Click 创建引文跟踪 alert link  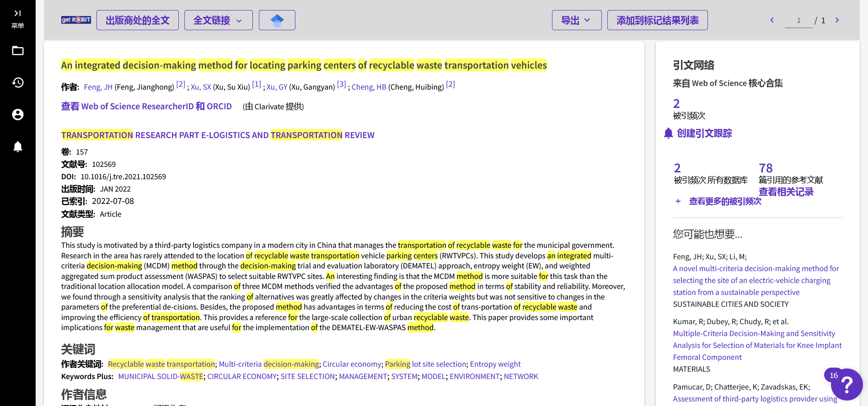tap(704, 134)
